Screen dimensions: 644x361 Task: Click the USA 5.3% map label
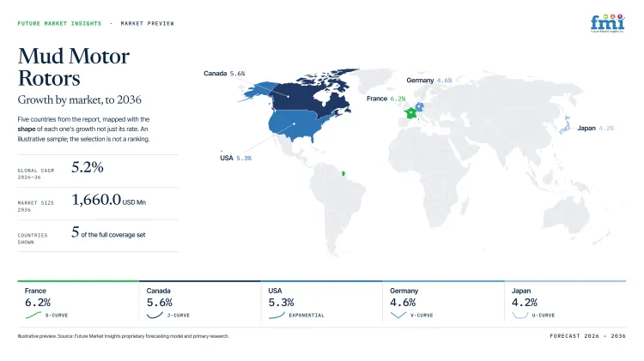pyautogui.click(x=236, y=158)
